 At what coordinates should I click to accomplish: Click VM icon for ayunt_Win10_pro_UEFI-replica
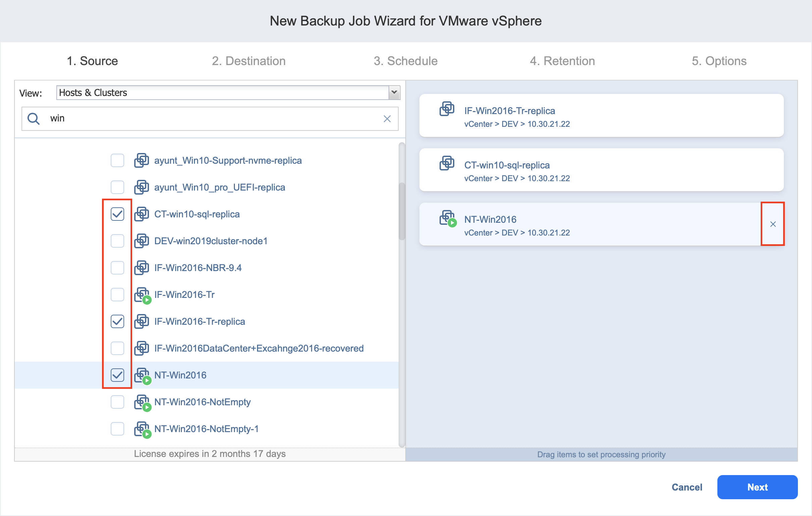point(142,187)
